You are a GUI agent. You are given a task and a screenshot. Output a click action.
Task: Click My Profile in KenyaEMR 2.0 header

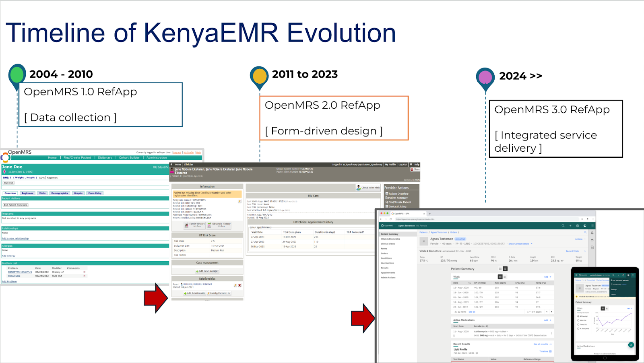390,165
